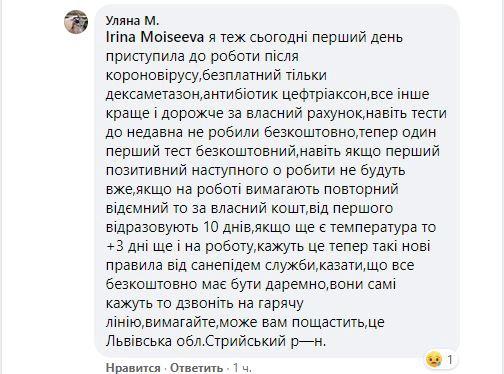The image size is (504, 374).
Task: Show who reacted via count 1
Action: tap(450, 360)
